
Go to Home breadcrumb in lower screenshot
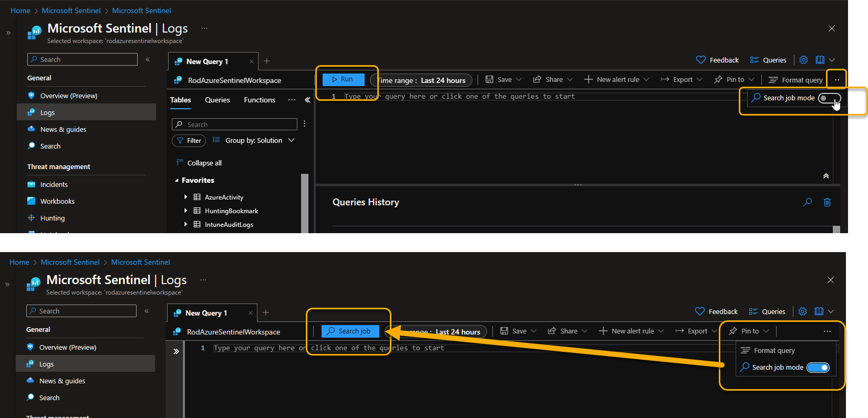(x=19, y=262)
